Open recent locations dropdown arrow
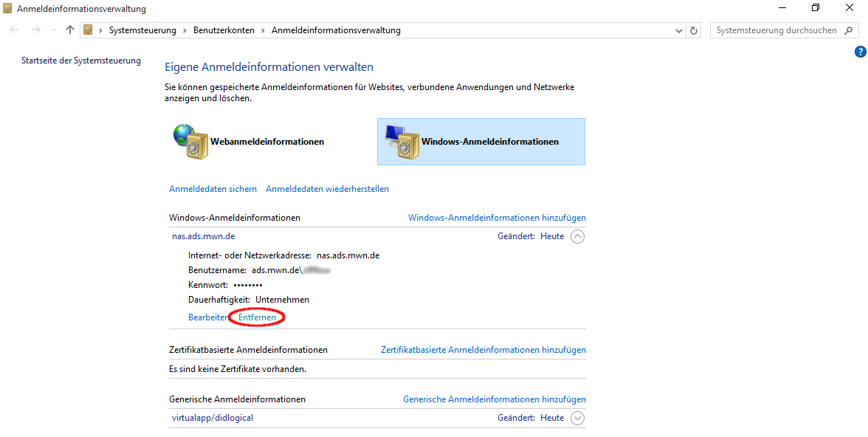 pyautogui.click(x=53, y=30)
